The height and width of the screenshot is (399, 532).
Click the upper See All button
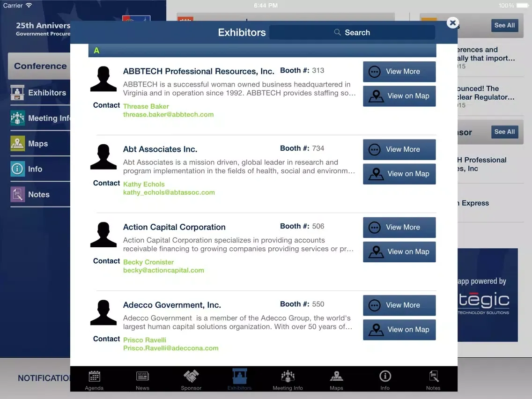(x=504, y=25)
